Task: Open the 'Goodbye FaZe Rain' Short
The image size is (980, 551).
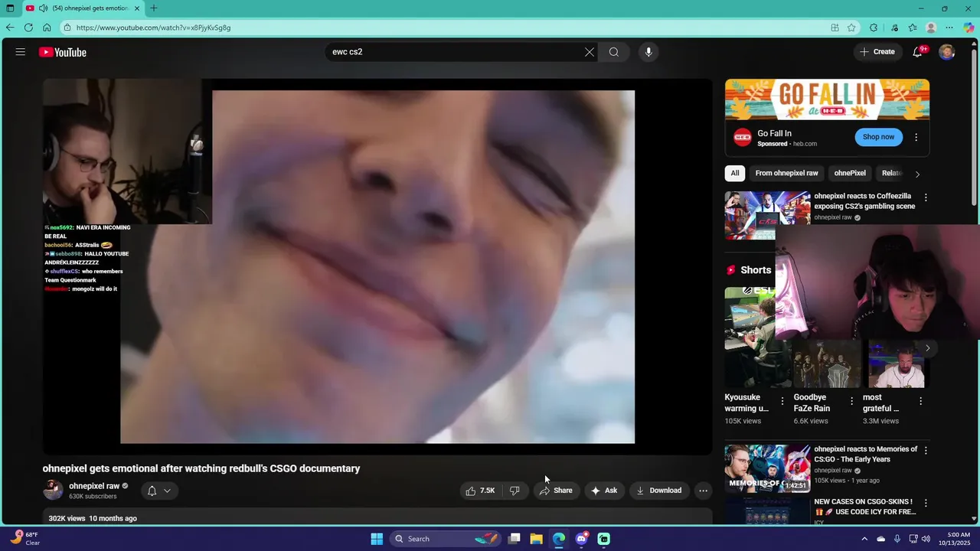Action: [x=827, y=364]
